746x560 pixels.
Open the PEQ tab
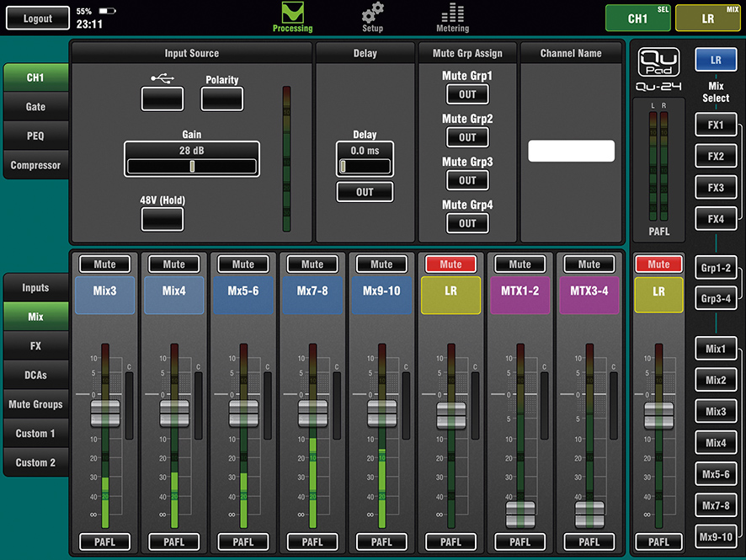(x=35, y=136)
